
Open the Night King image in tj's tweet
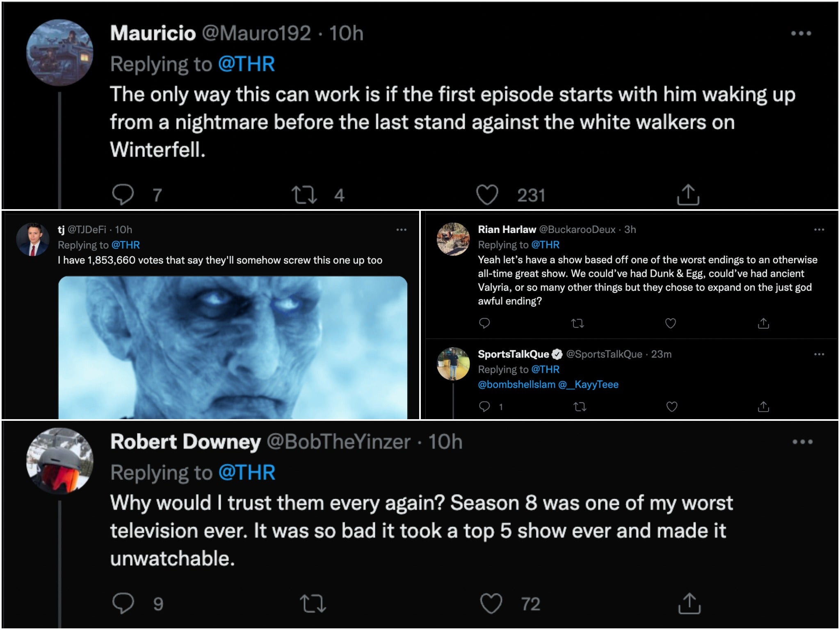[233, 347]
